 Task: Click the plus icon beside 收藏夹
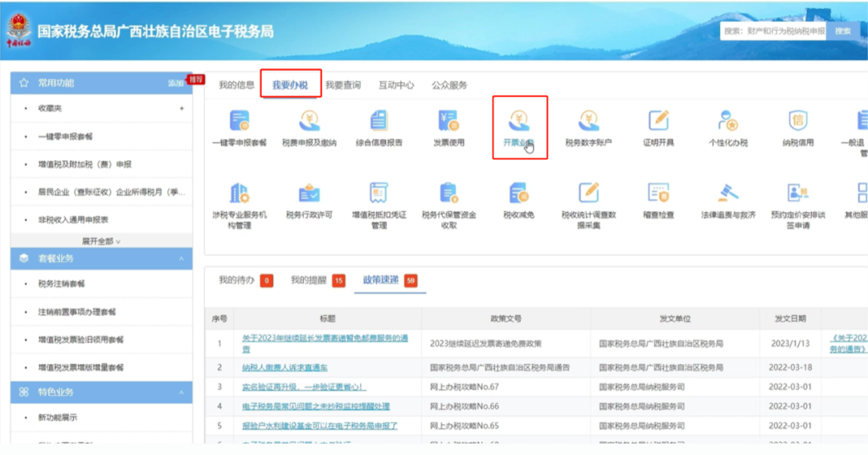coord(182,109)
